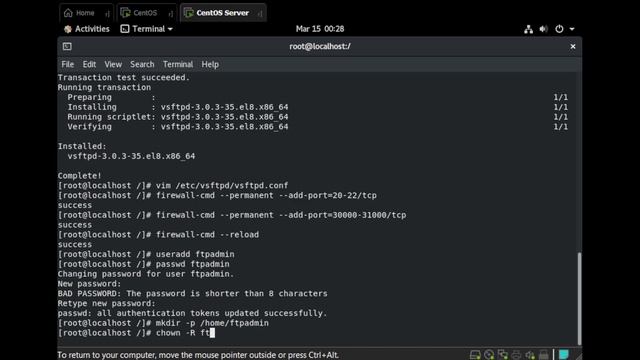The image size is (640, 360).
Task: Click the 'firewall-cmd --reload' command
Action: (207, 235)
